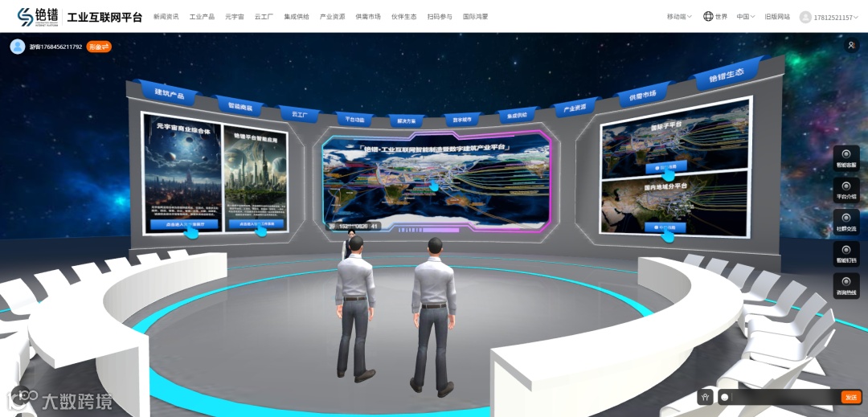The height and width of the screenshot is (417, 868).
Task: Click the orange 形象 avatar switch button
Action: (x=99, y=47)
